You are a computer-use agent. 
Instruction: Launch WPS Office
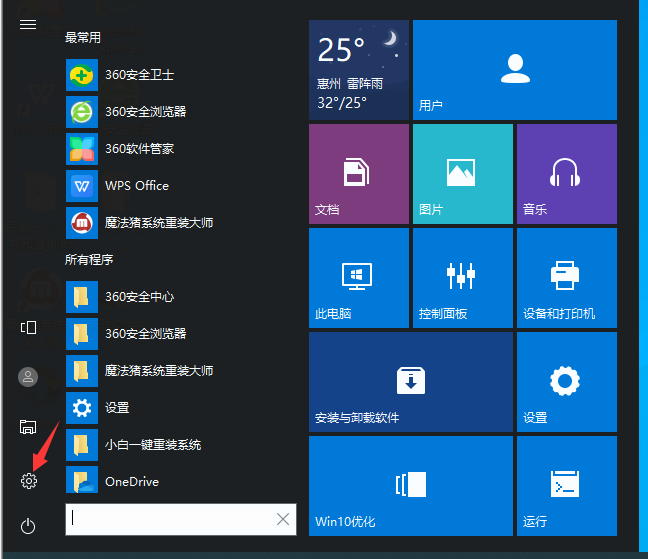[x=117, y=186]
